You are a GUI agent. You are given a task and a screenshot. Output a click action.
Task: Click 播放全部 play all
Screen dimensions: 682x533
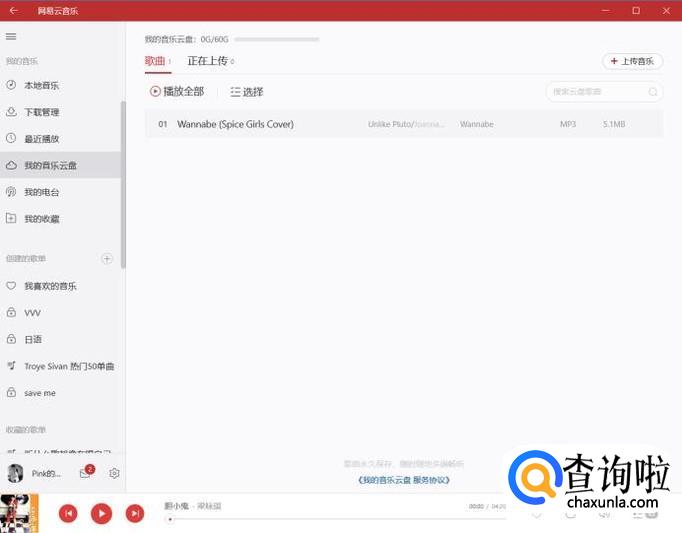click(x=177, y=91)
